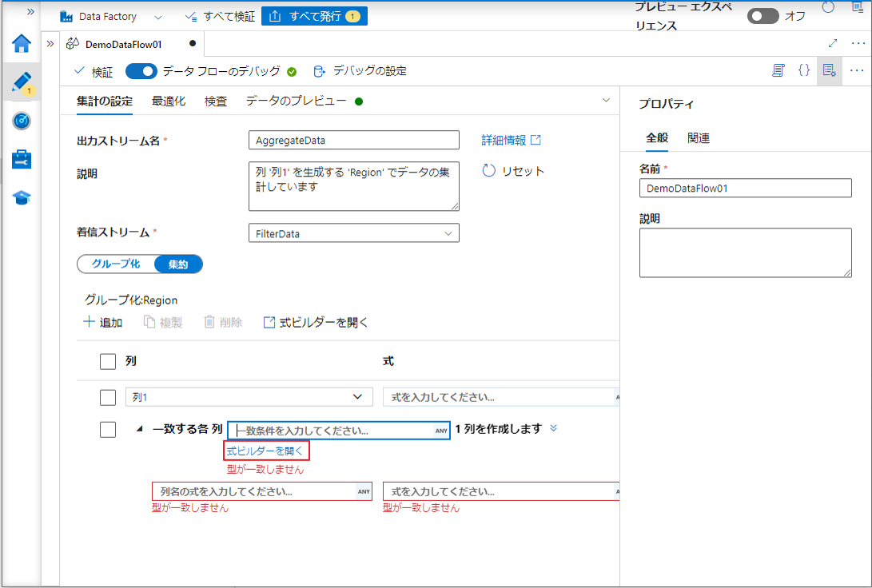
Task: Click the 出力ストリーム名 AggregateData field
Action: coord(353,141)
